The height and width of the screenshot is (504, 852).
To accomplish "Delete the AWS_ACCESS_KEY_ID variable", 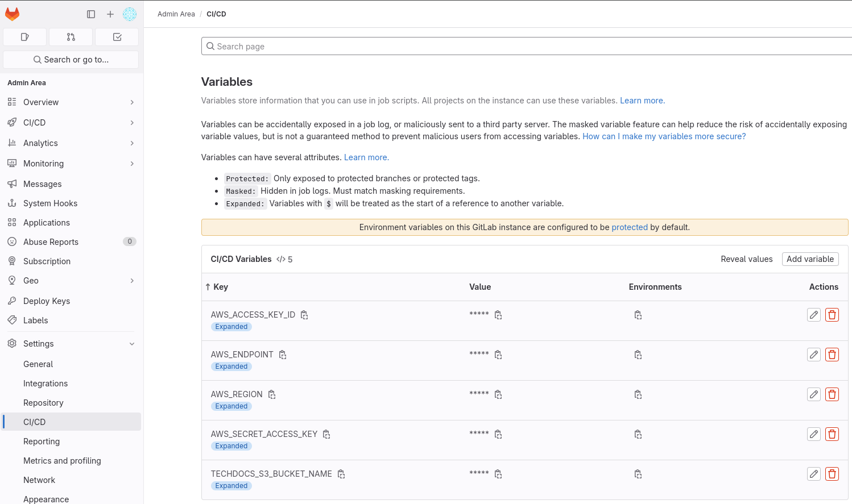I will click(832, 315).
